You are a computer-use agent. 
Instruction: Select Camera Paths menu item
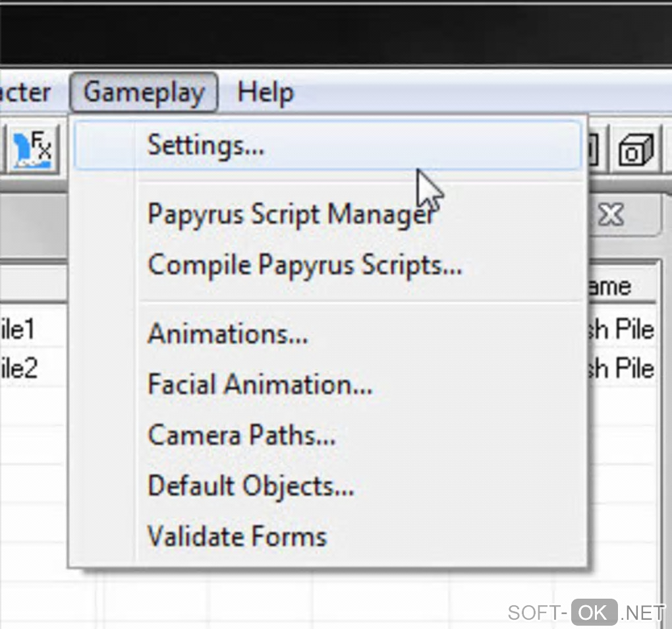[x=241, y=435]
